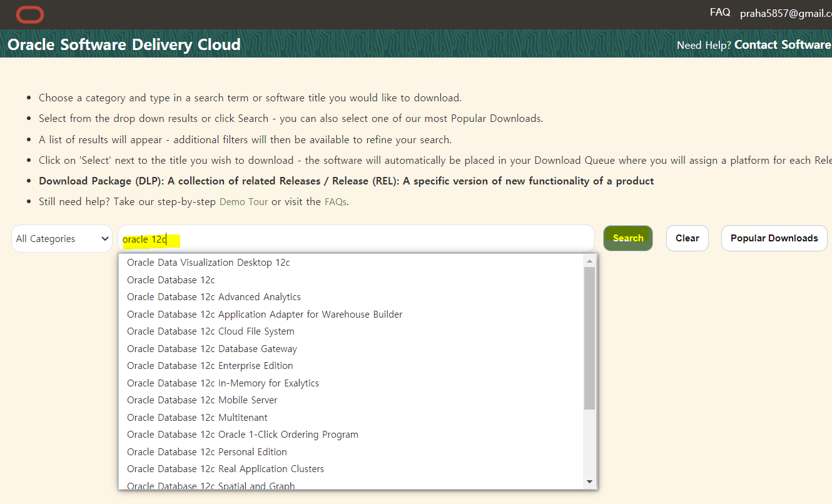Choose Oracle Database 12c Multitenant

[352, 418]
